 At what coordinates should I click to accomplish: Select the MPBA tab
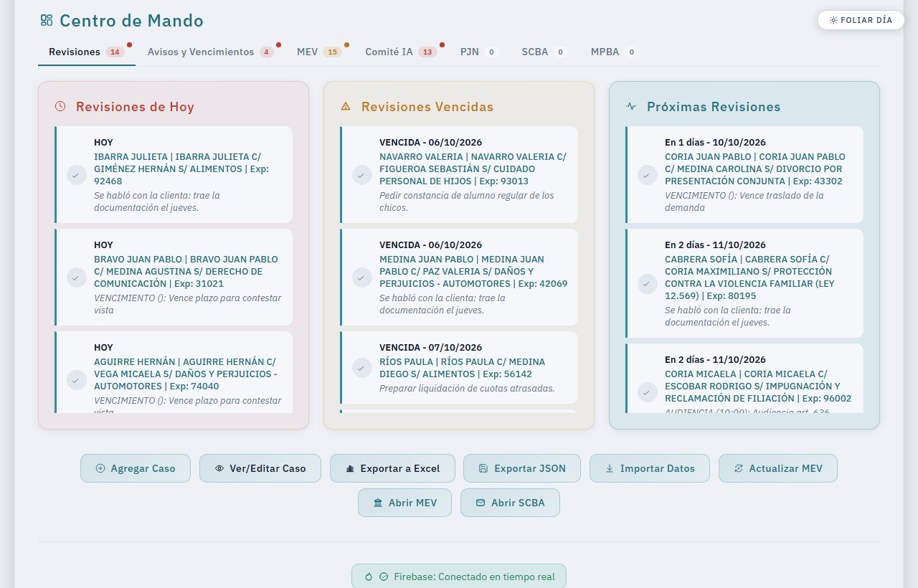[x=614, y=52]
